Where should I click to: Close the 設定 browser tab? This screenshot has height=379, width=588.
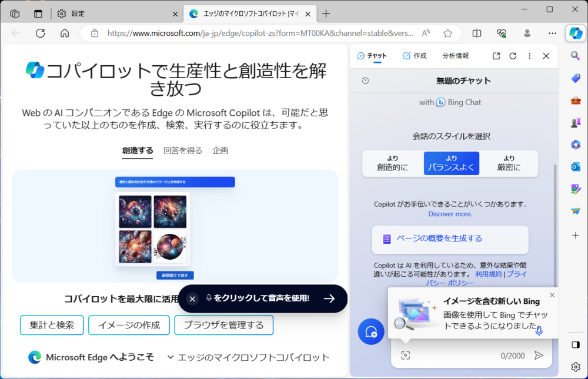click(x=175, y=14)
